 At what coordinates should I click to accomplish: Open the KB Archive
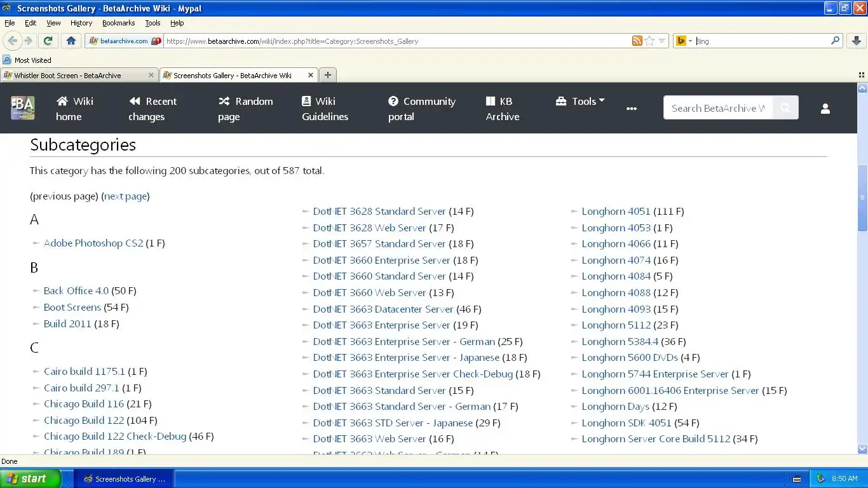tap(502, 109)
